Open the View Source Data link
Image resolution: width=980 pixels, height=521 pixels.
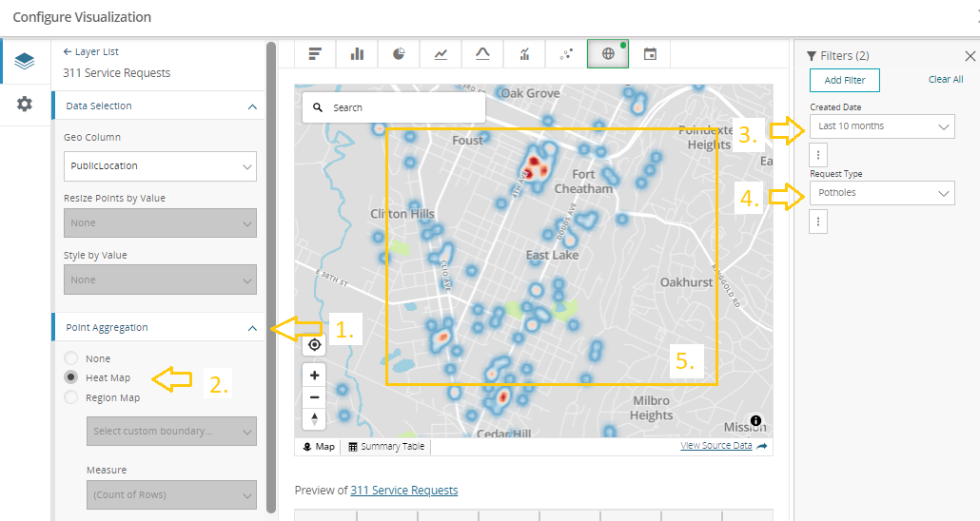click(716, 446)
